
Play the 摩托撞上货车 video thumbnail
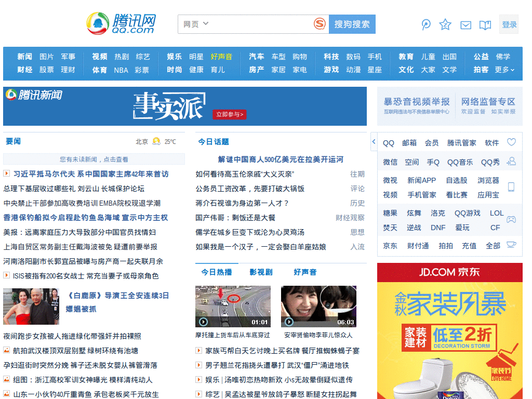pos(232,306)
